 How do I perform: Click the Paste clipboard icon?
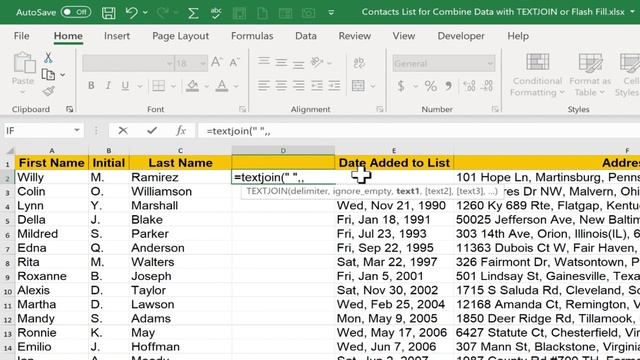pos(24,63)
